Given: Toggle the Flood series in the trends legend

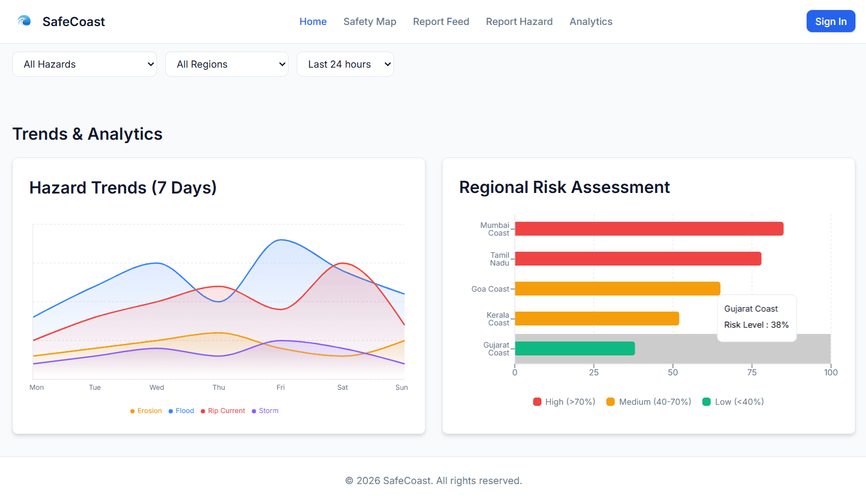Looking at the screenshot, I should coord(181,410).
